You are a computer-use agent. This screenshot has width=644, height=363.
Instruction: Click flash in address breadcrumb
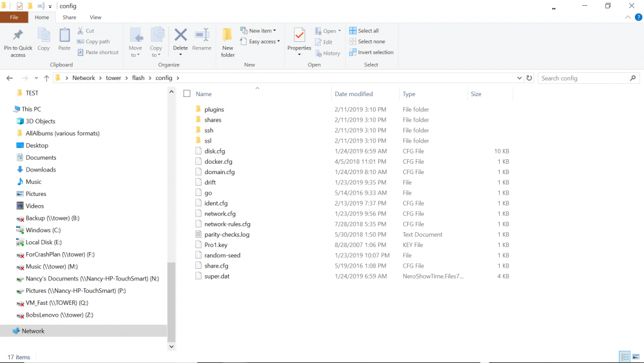[138, 78]
